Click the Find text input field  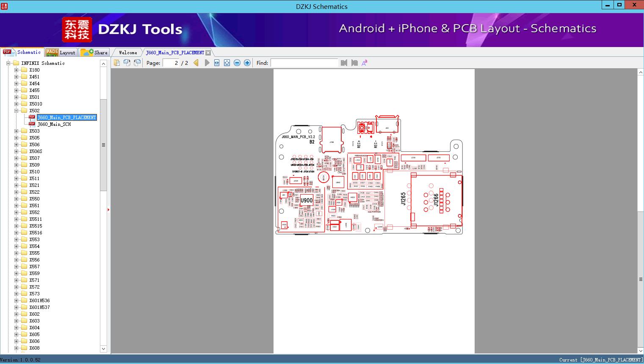pos(304,63)
